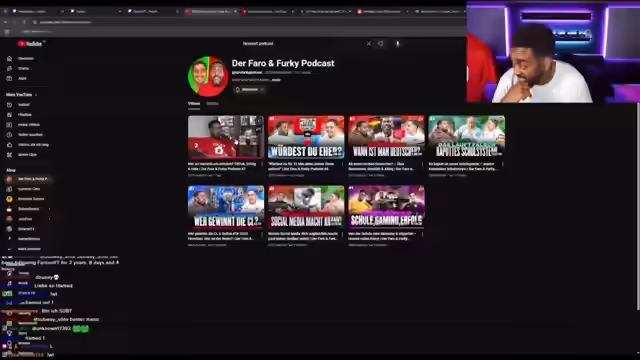Open options menu for WER GEWINNT DIE CL video

coord(262,234)
